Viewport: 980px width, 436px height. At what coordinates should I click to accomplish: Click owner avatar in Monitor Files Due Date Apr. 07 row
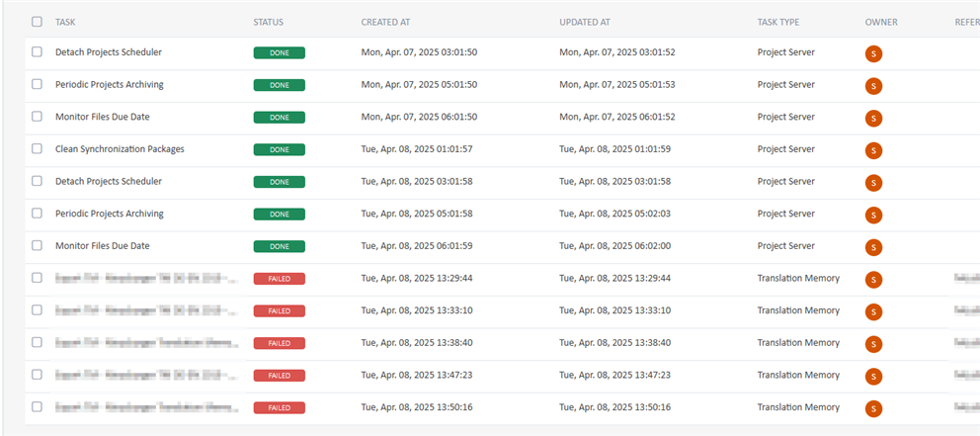[x=873, y=119]
